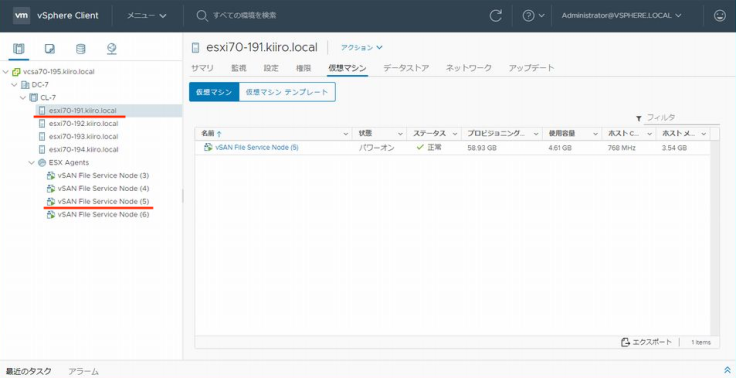Collapse the ESX Agents node
Viewport: 736px width, 378px height.
coord(31,162)
